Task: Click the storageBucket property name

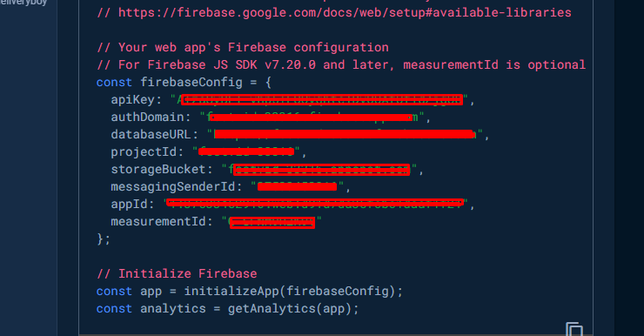Action: click(158, 169)
